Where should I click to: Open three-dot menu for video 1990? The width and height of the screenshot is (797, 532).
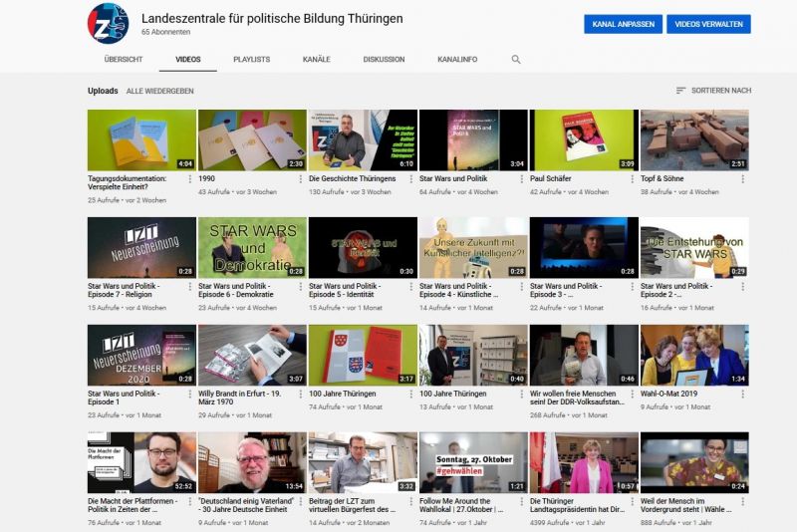click(301, 179)
